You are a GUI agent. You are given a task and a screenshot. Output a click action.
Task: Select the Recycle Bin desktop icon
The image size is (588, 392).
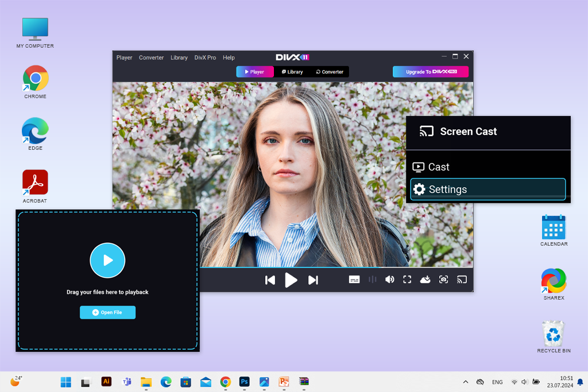(x=554, y=336)
